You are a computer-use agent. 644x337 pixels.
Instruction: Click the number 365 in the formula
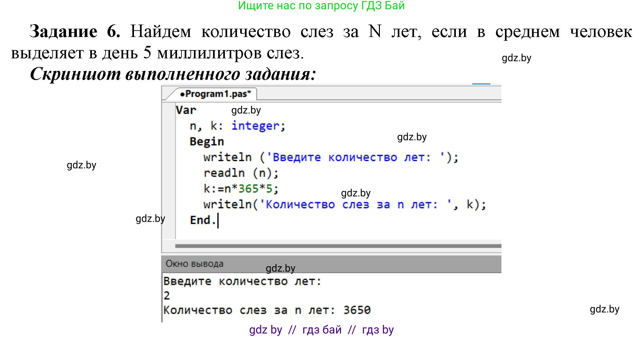point(248,189)
